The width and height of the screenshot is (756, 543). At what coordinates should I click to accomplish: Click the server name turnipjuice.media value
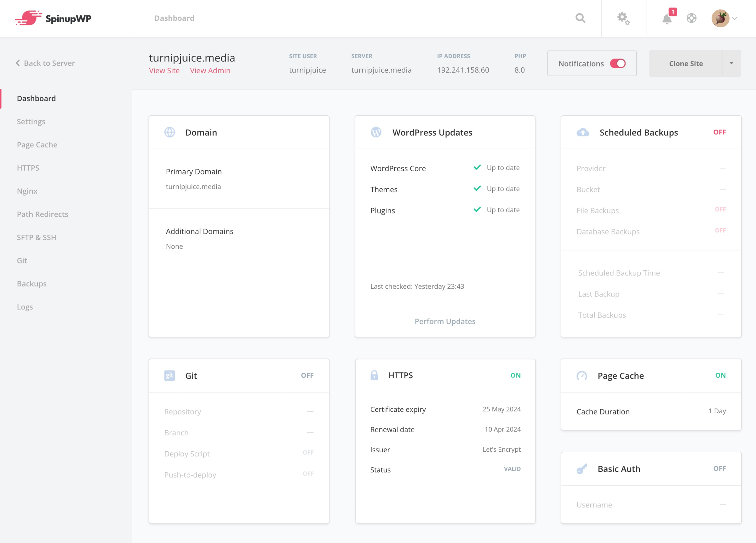coord(381,70)
